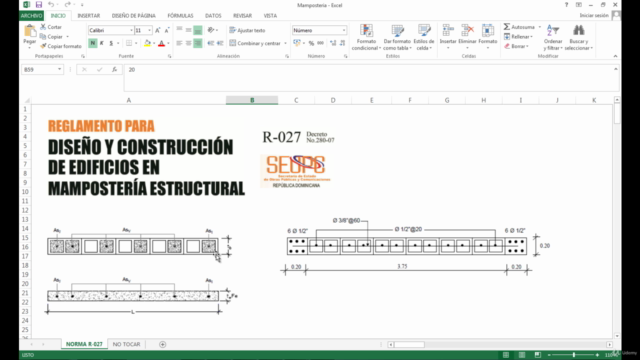Click the Autosuma button
This screenshot has height=360, width=640.
point(519,27)
